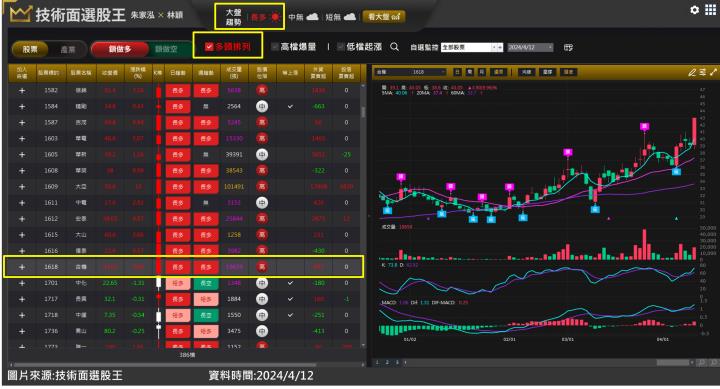Click the second chart button after the divider

coord(547,72)
